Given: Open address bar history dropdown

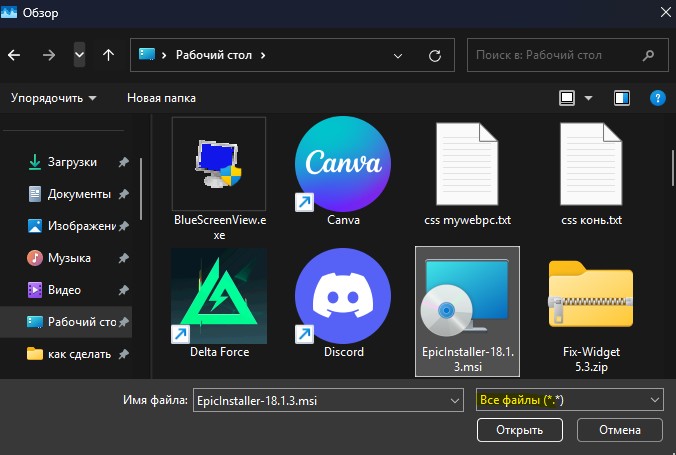Looking at the screenshot, I should 398,56.
